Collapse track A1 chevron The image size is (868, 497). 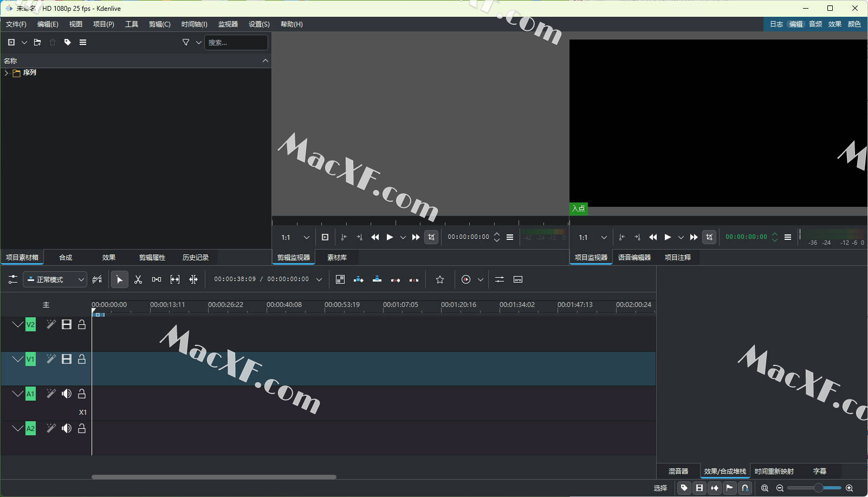click(17, 394)
